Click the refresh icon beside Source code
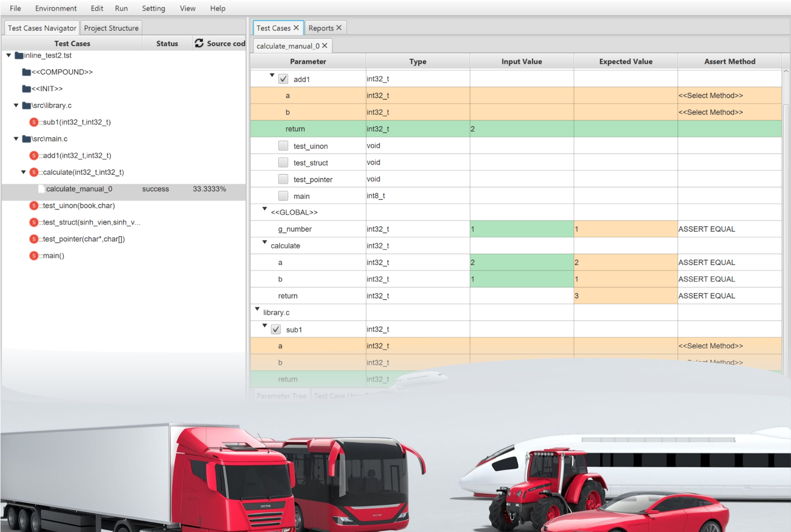 199,43
